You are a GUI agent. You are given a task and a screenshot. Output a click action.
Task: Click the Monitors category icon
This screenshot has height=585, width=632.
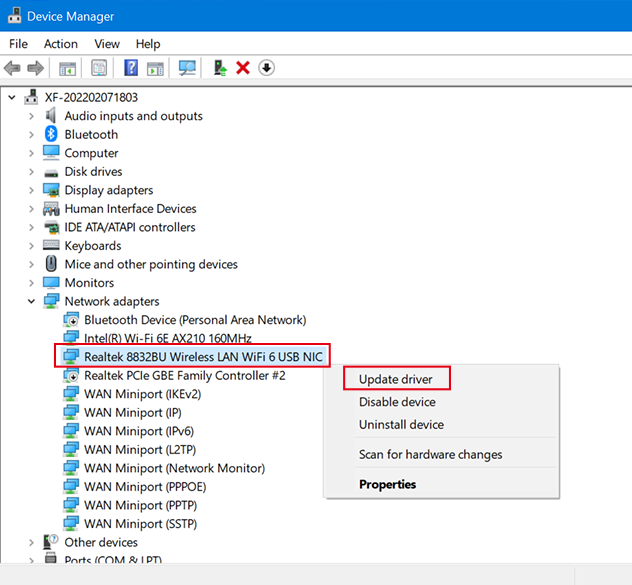point(51,283)
